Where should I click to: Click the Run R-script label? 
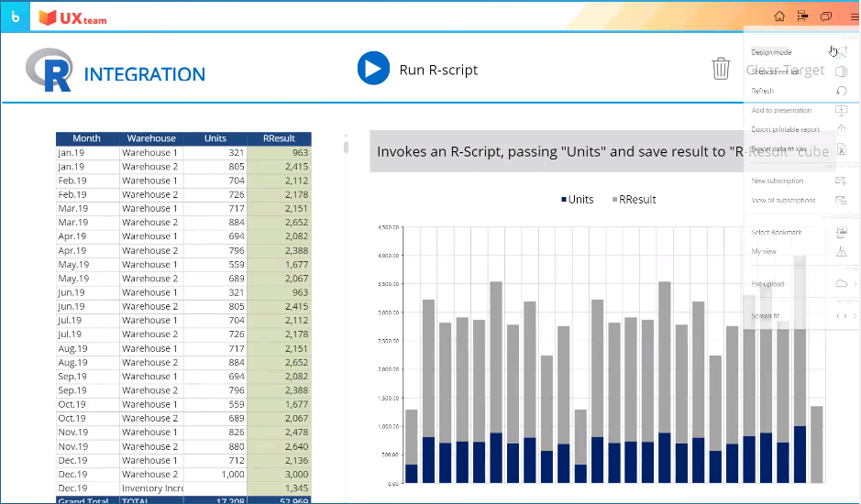(x=438, y=70)
